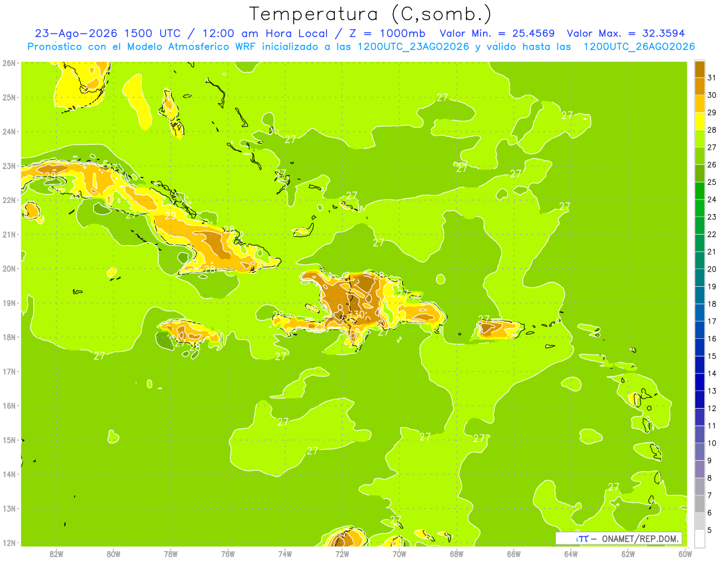Click the '27' value on the color legend
The image size is (728, 562).
click(712, 147)
